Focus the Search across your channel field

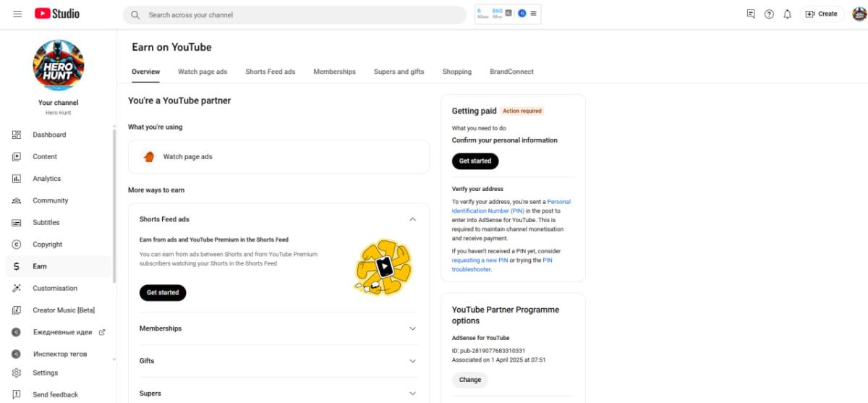coord(294,14)
